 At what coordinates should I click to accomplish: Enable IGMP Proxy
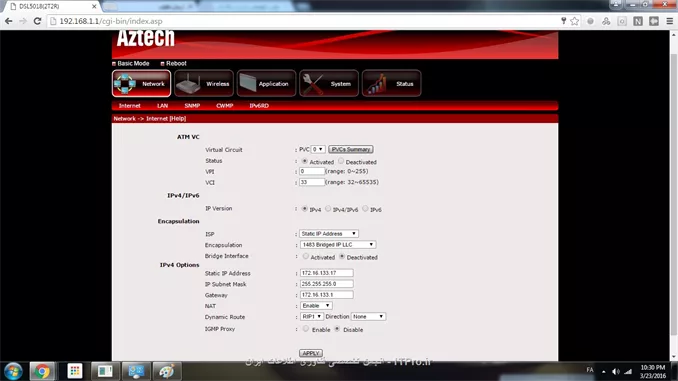(x=306, y=329)
